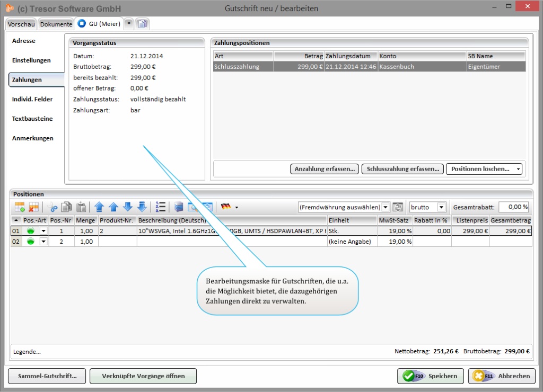
Task: Click the renumber positions list icon
Action: coord(161,207)
